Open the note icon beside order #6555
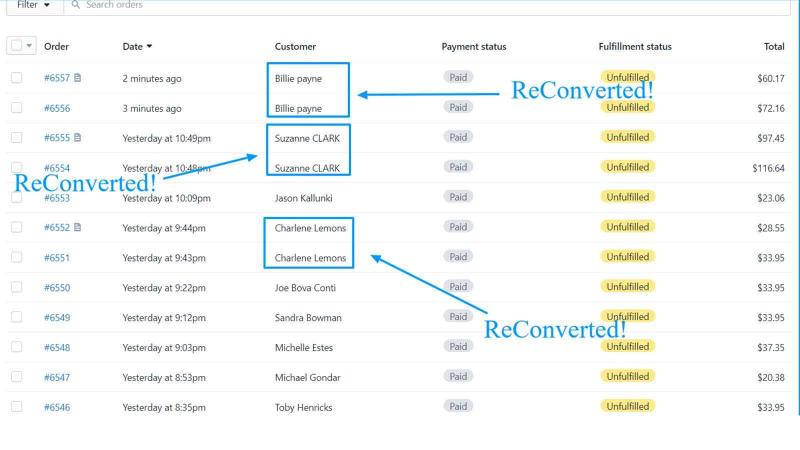This screenshot has height=450, width=800. [78, 137]
